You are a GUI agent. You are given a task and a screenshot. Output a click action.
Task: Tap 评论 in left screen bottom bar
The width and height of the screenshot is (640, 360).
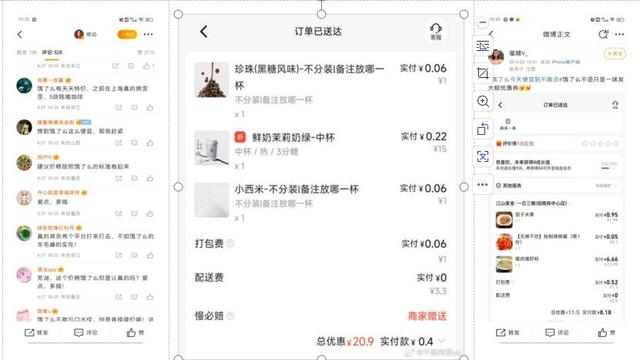pos(86,333)
